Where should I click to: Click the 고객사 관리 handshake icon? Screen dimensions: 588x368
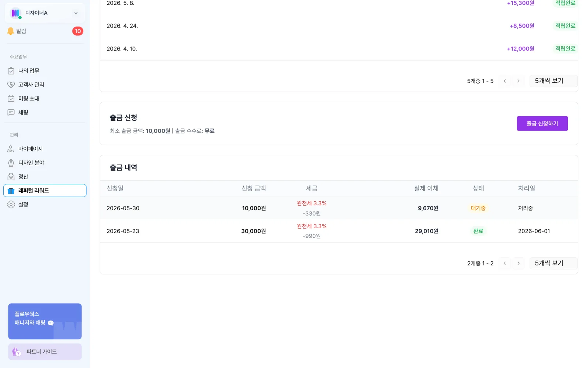tap(11, 85)
